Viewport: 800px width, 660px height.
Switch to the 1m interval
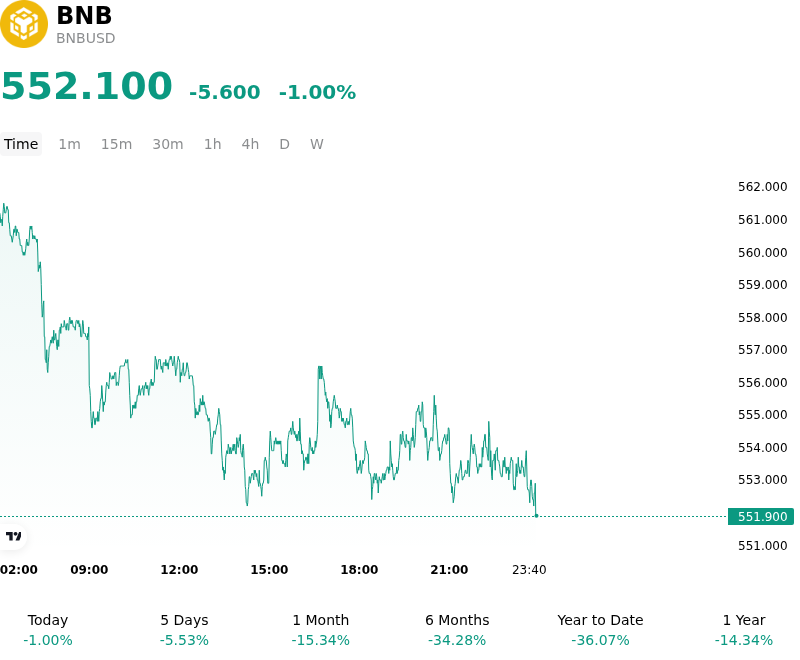pyautogui.click(x=69, y=144)
